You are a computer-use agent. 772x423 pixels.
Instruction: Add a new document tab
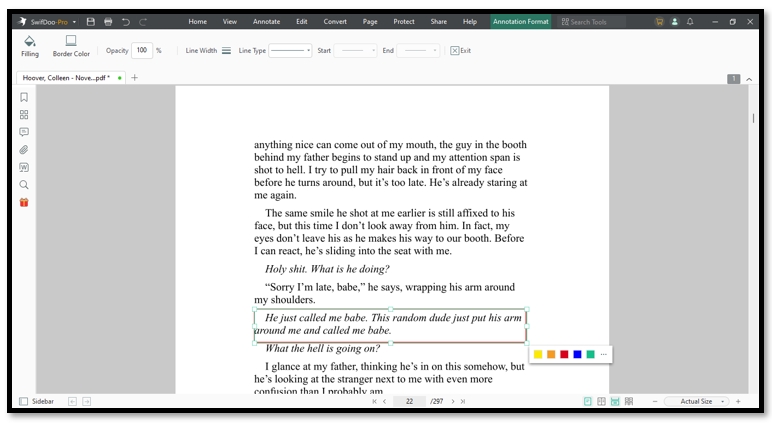click(134, 78)
